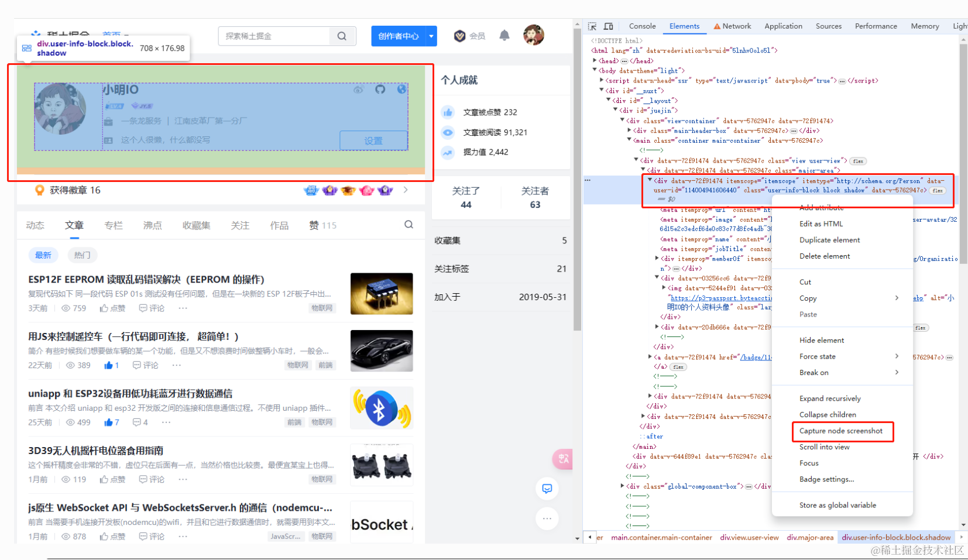Expand the badges list chevron
The image size is (968, 560).
pyautogui.click(x=406, y=190)
